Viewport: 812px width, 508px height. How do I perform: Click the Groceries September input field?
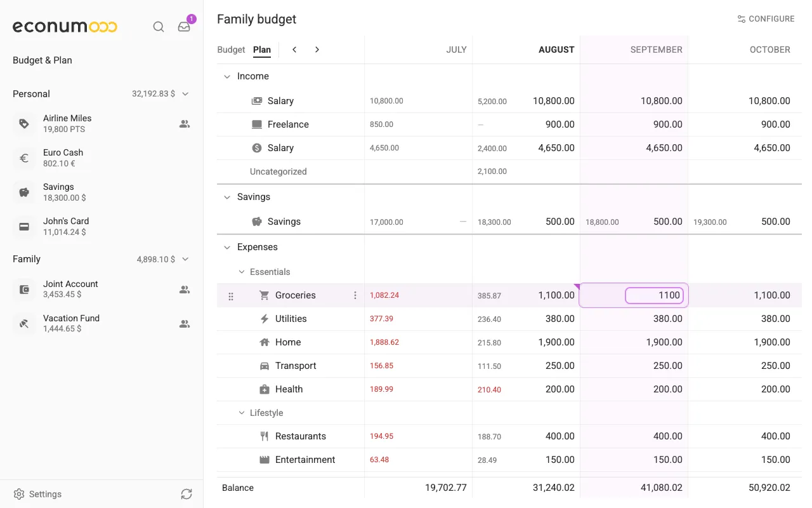pos(654,295)
